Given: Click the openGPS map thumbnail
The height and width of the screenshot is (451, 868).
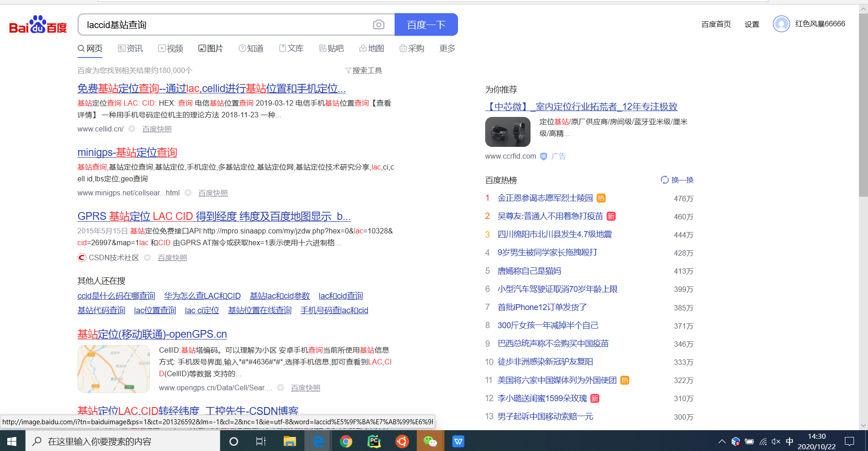Looking at the screenshot, I should 114,369.
